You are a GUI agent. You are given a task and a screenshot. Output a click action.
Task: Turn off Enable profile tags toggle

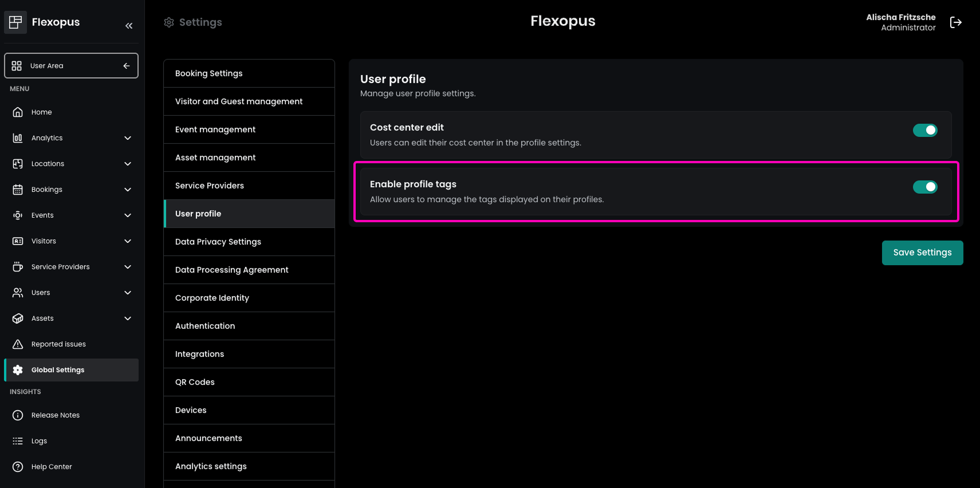924,187
